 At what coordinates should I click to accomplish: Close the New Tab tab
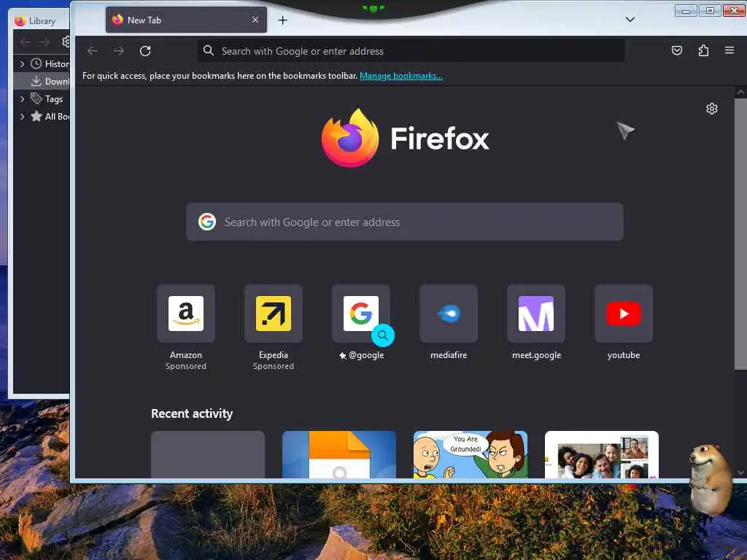tap(255, 20)
